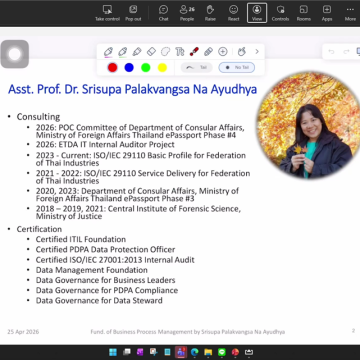Choose the red pen color
Screen dimensions: 360x360
(x=113, y=68)
